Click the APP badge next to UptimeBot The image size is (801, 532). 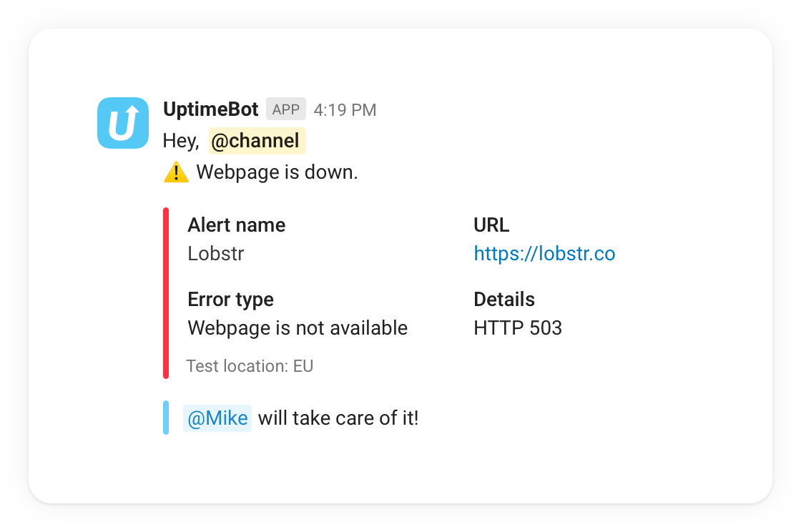click(286, 109)
